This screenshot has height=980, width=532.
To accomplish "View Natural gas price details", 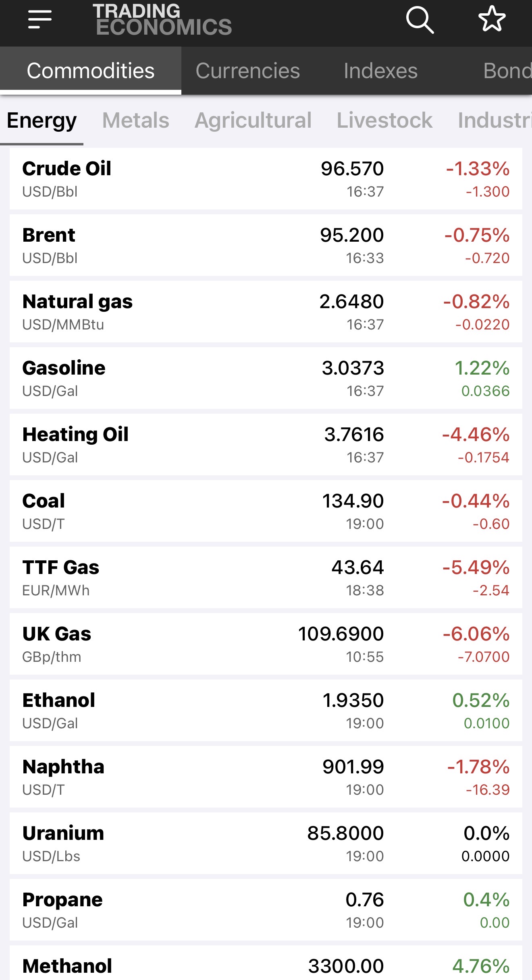I will coord(266,312).
